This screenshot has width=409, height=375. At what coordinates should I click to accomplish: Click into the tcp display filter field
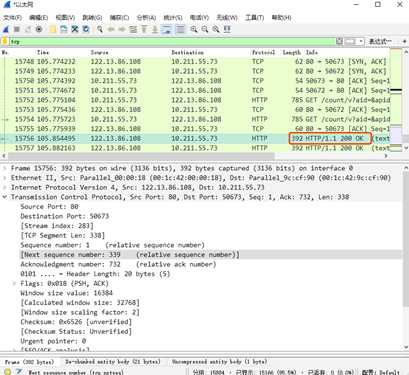172,42
